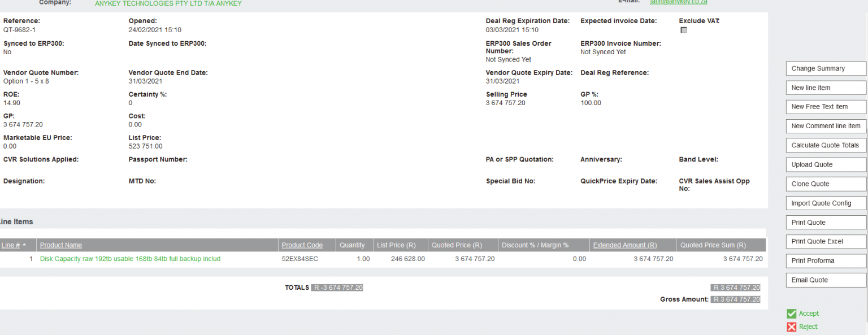Screen dimensions: 868x335
Task: Sort line items by Product Name
Action: pyautogui.click(x=61, y=245)
